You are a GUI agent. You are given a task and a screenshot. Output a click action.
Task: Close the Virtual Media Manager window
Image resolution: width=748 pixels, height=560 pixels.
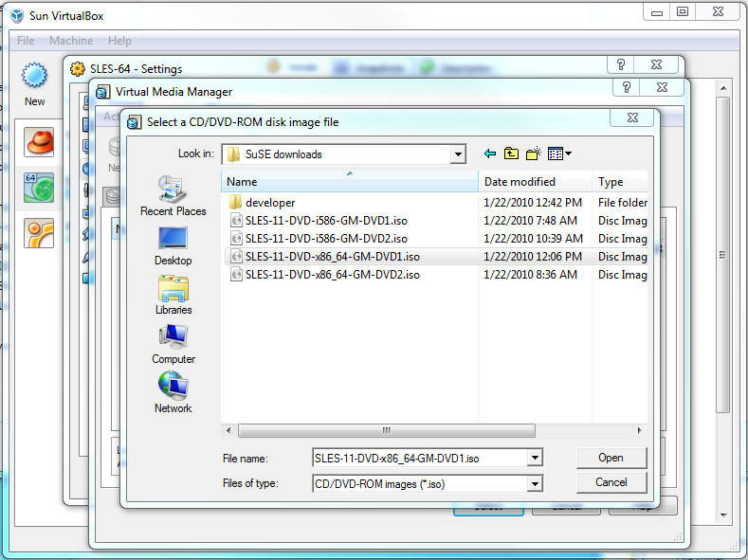(662, 87)
